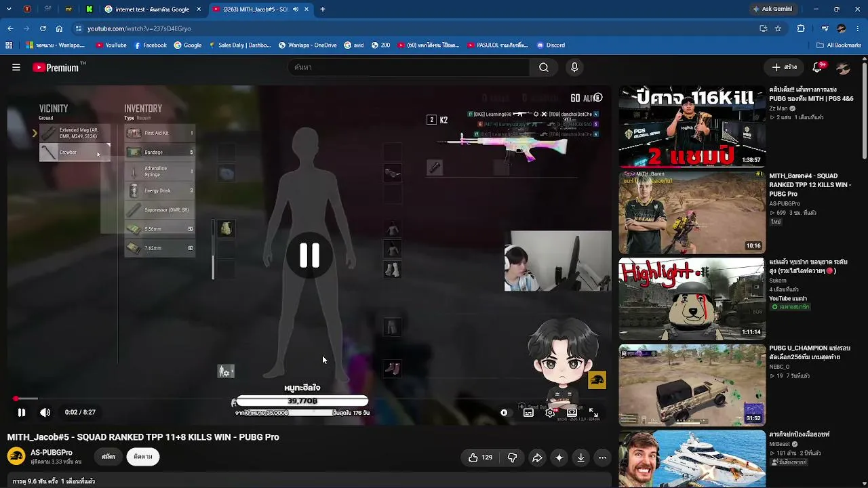Click the ติดตาม subscribe button
Screen dimensions: 868x488
tap(143, 457)
